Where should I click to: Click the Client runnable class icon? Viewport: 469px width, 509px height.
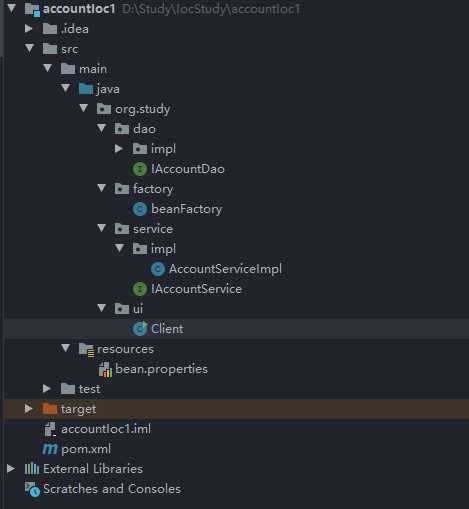tap(140, 329)
